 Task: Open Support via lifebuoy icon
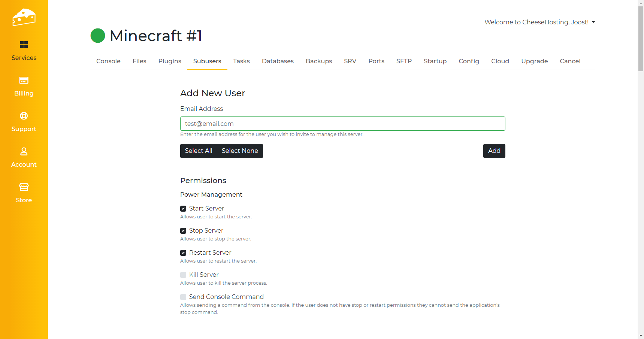point(24,116)
